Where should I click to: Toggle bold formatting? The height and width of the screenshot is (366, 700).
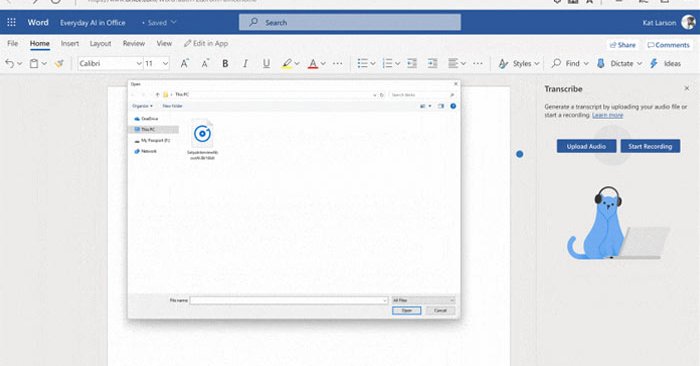pyautogui.click(x=225, y=64)
